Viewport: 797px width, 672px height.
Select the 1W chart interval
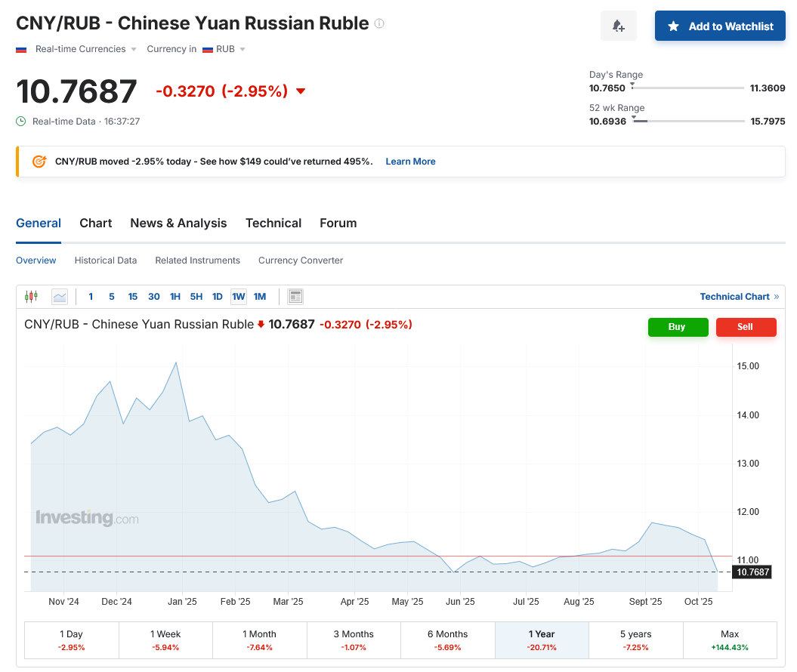click(239, 297)
